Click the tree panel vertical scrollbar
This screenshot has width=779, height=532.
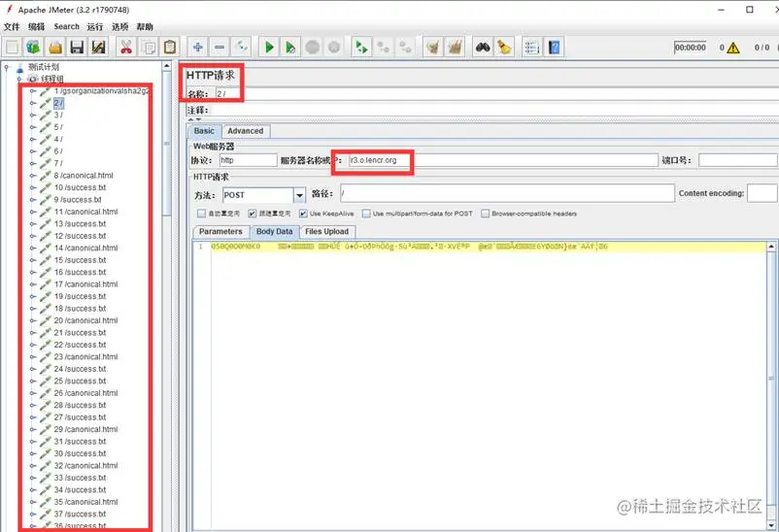point(167,144)
